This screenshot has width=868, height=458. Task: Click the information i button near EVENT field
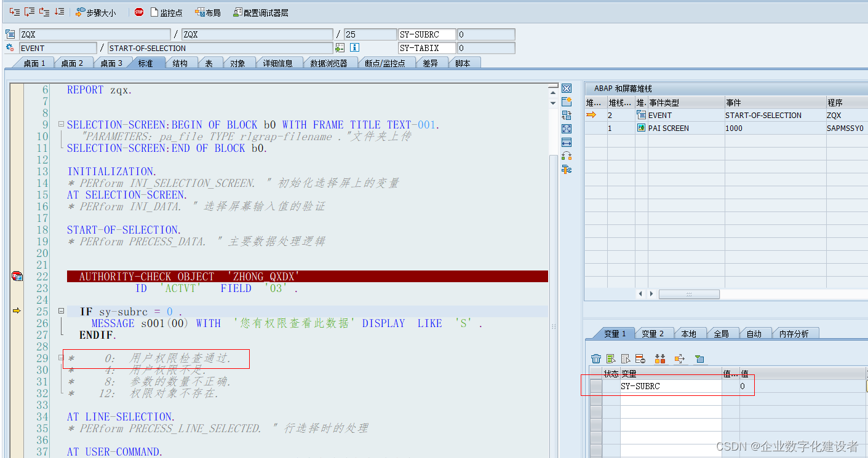click(x=354, y=48)
